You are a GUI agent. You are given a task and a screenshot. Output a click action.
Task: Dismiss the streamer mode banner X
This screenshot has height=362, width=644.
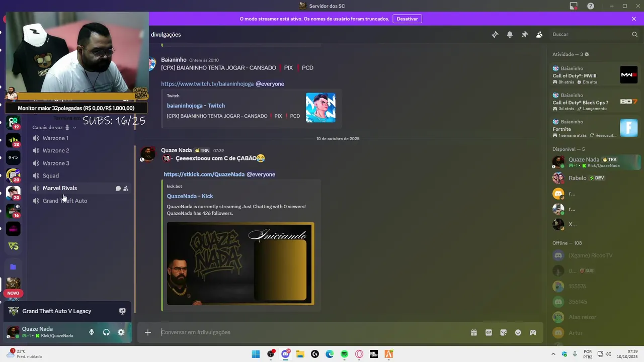point(634,19)
